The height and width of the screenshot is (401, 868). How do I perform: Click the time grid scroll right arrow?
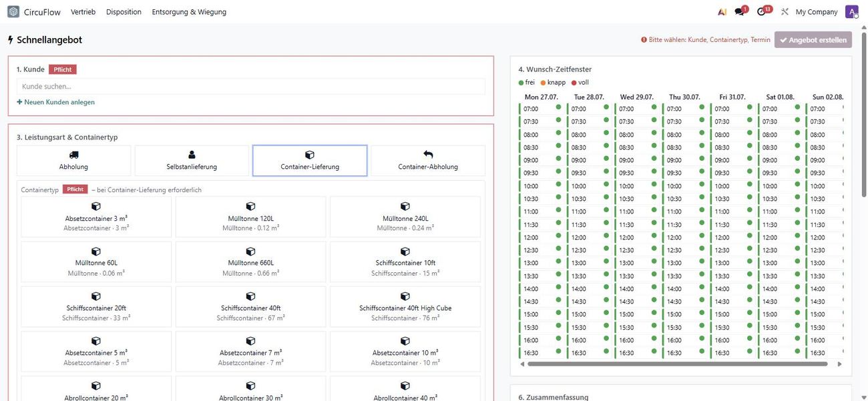click(840, 364)
